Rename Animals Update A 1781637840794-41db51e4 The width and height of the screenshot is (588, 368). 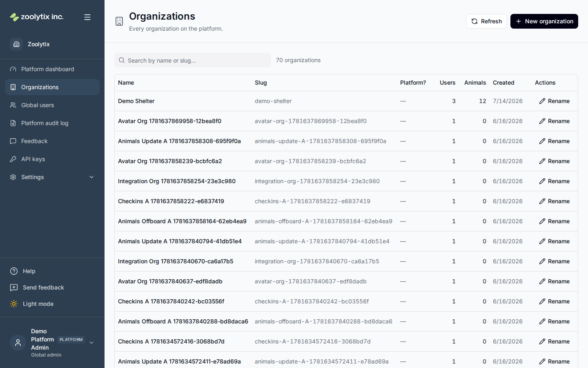tap(554, 241)
